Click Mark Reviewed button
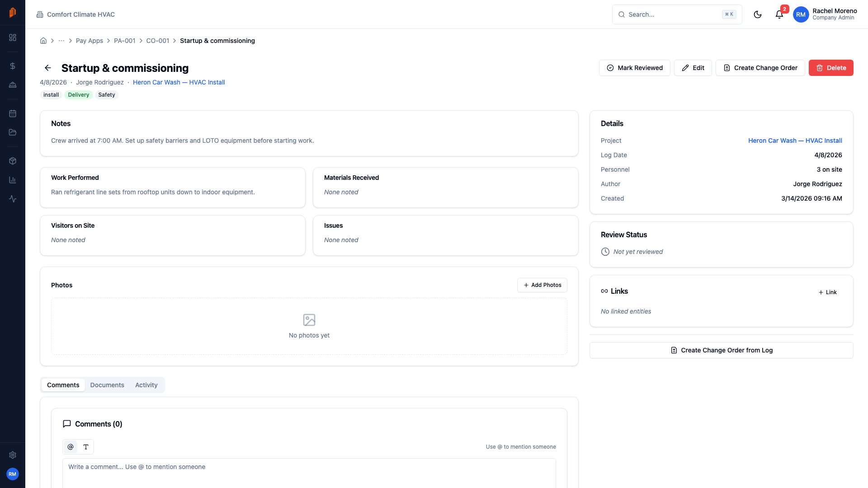Image resolution: width=868 pixels, height=488 pixels. tap(634, 68)
